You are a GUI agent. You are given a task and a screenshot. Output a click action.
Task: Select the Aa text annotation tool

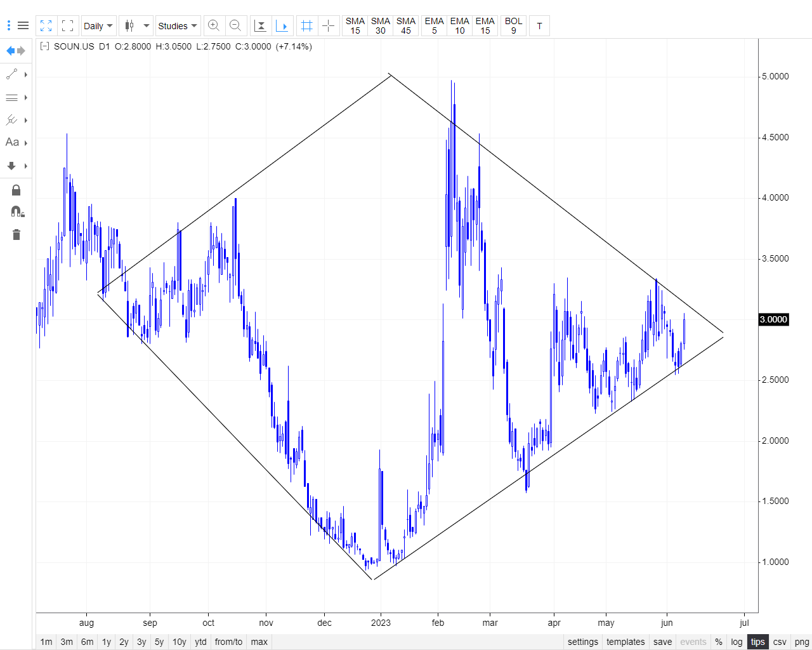(x=12, y=142)
